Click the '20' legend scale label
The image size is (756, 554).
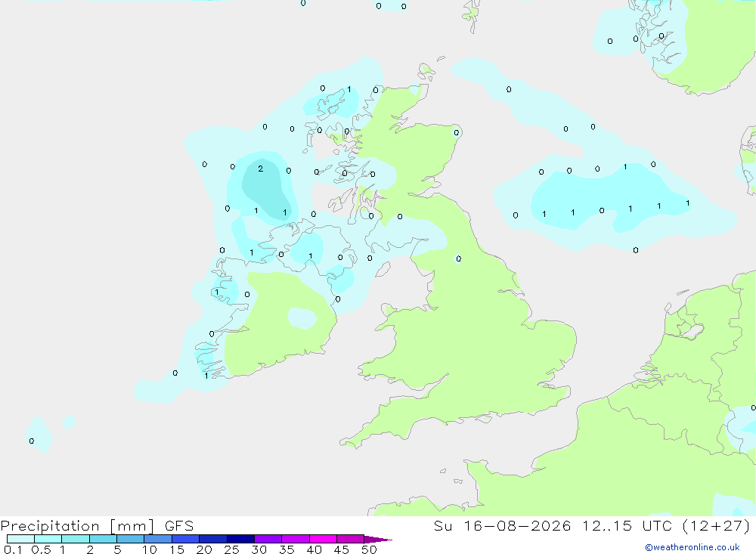(204, 549)
